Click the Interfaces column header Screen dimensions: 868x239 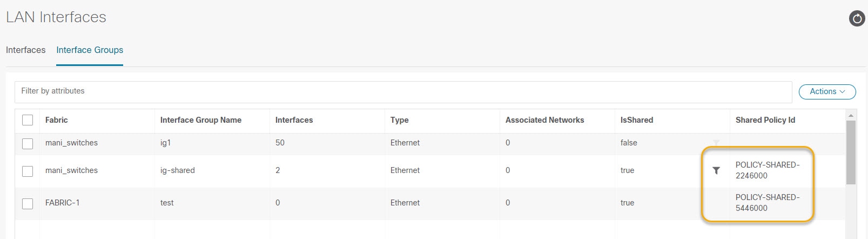294,120
